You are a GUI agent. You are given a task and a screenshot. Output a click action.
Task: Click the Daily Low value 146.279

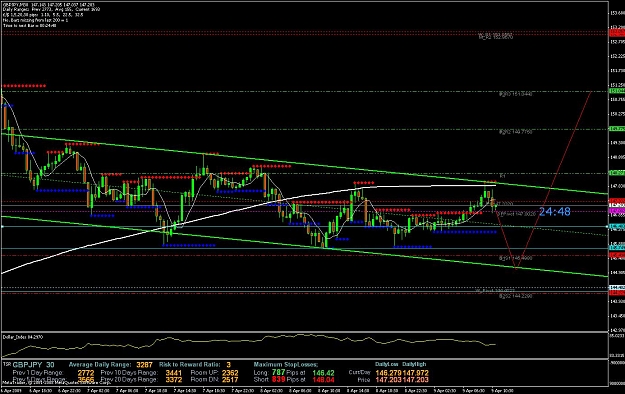click(x=388, y=373)
